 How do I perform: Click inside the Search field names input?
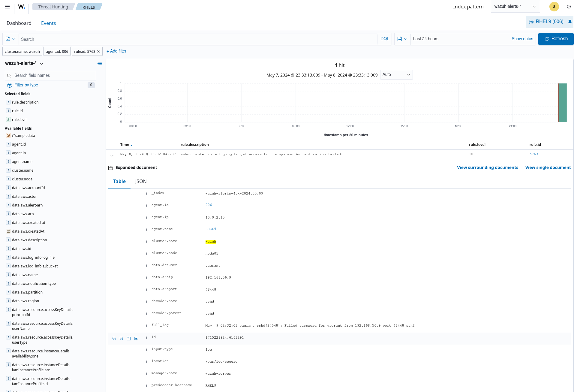pos(50,75)
